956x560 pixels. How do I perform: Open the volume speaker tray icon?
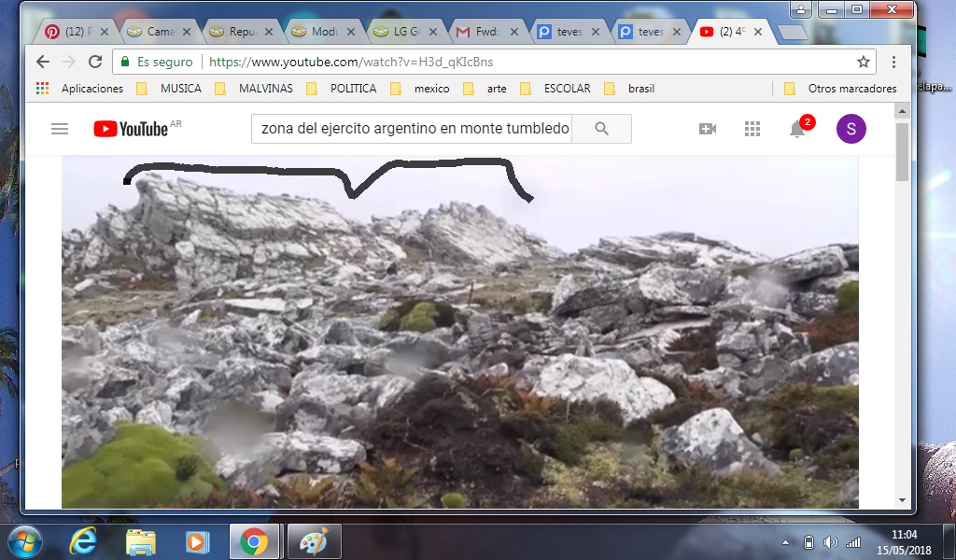click(830, 542)
